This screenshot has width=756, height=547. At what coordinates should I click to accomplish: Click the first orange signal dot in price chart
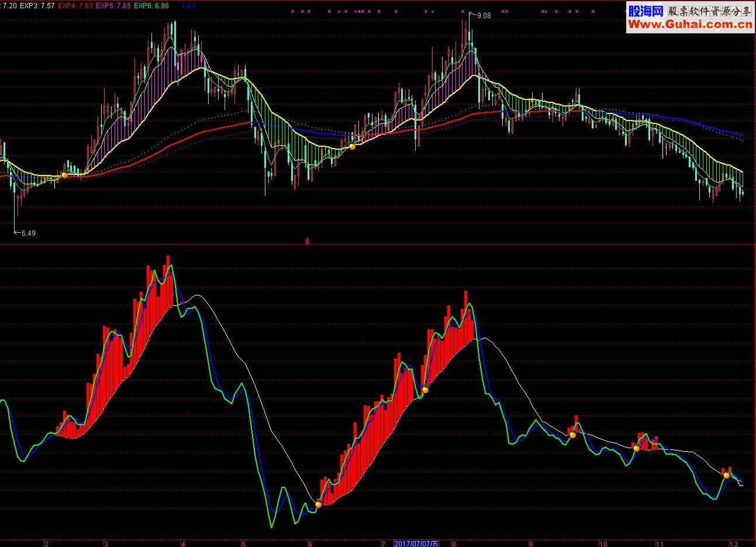[64, 174]
